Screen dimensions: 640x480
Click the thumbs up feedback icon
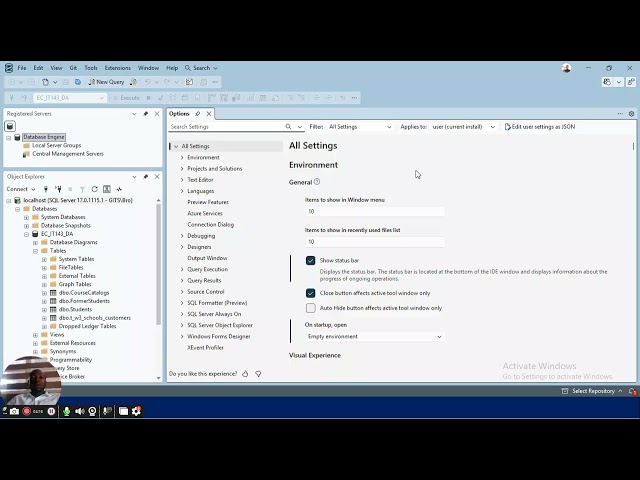point(245,374)
